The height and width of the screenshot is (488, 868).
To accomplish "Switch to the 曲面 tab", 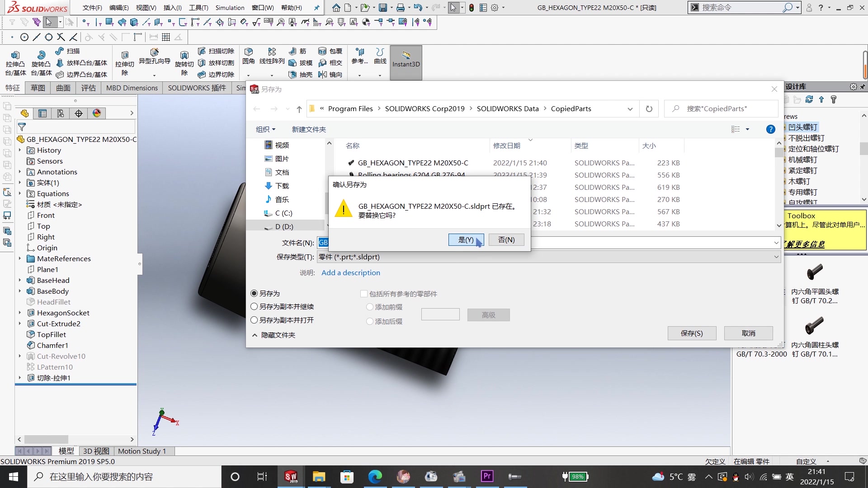I will pyautogui.click(x=64, y=88).
